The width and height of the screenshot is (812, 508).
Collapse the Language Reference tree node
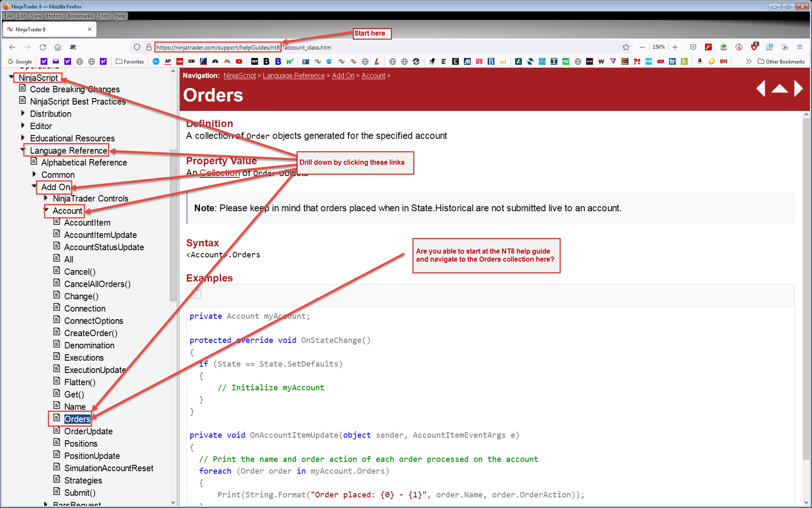pyautogui.click(x=23, y=150)
